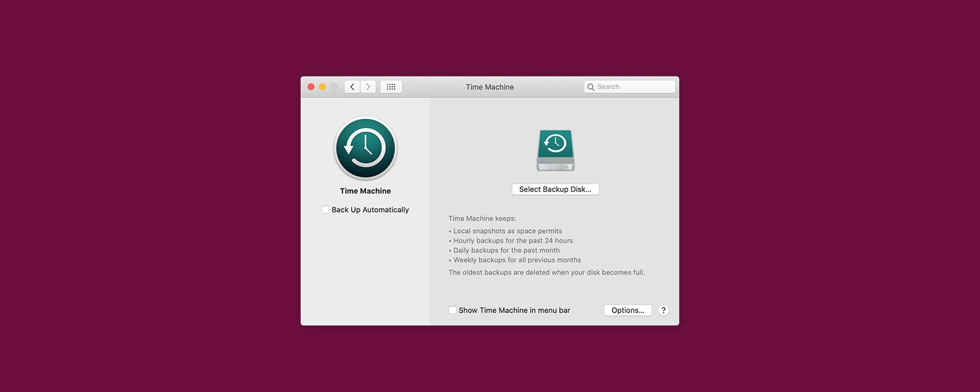Open the Options dialog
Screen dimensions: 980x392
point(627,310)
